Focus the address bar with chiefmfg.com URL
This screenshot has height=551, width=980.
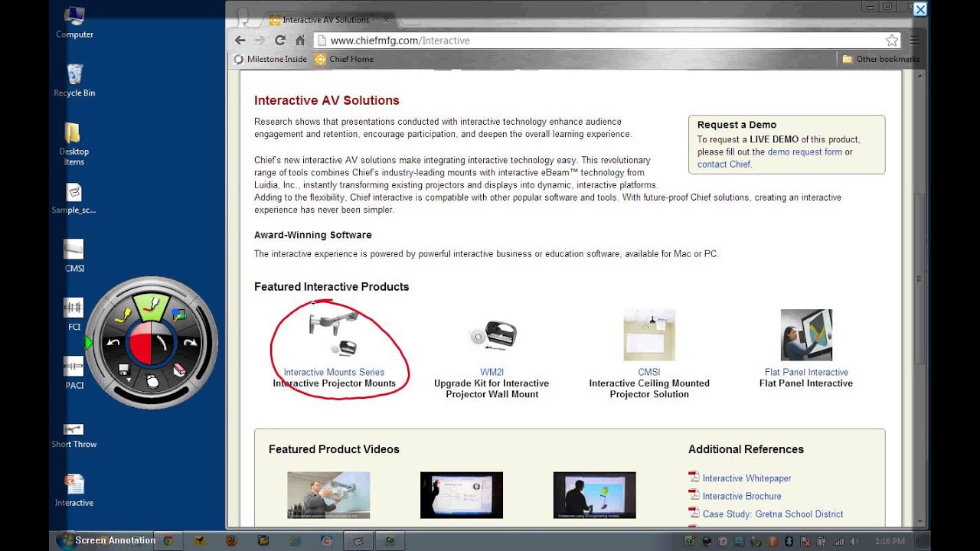[608, 41]
